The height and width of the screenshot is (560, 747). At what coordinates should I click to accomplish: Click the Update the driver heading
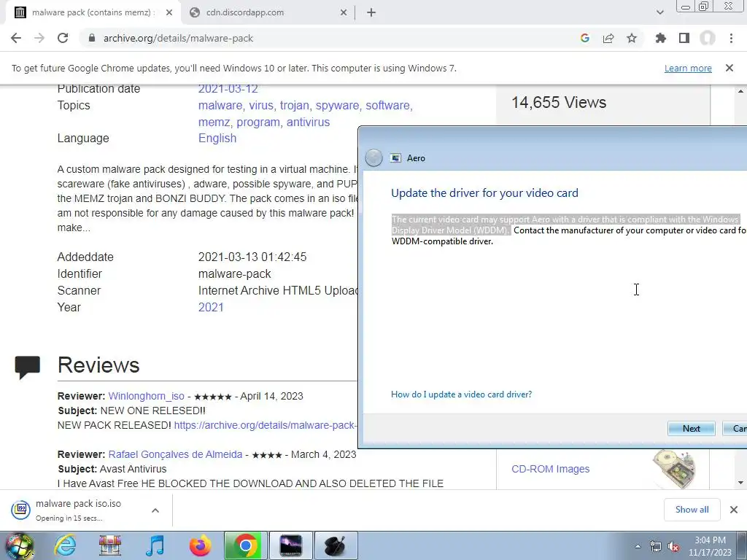(x=484, y=192)
